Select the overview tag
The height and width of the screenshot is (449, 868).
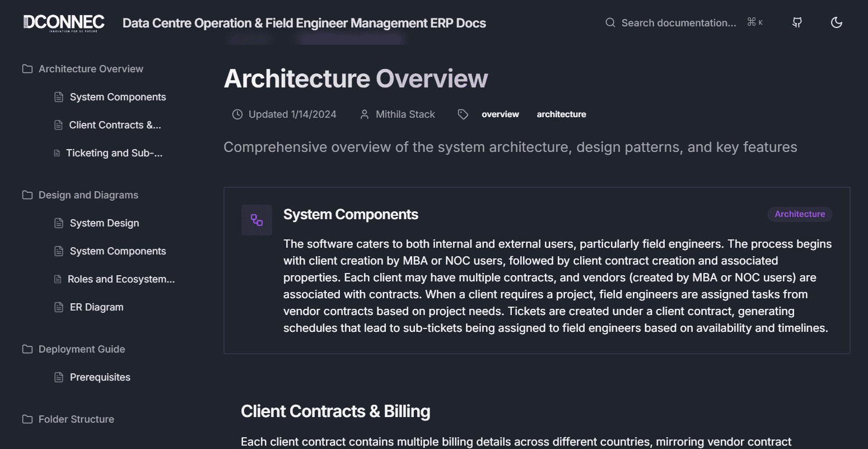coord(500,114)
